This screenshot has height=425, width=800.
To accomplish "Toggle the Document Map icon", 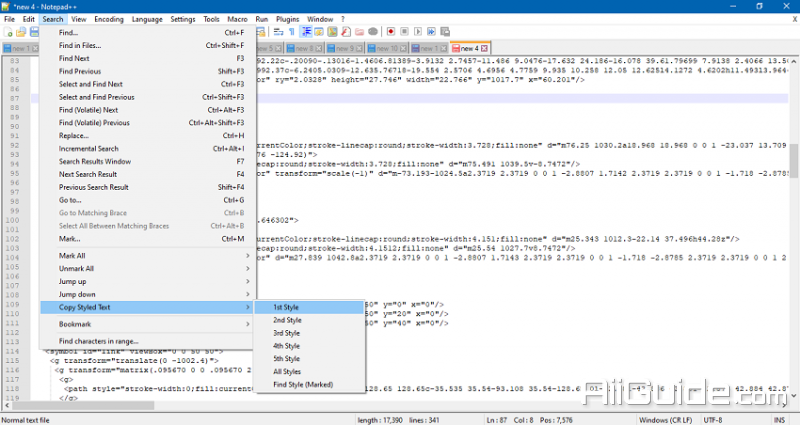I will pos(333,32).
